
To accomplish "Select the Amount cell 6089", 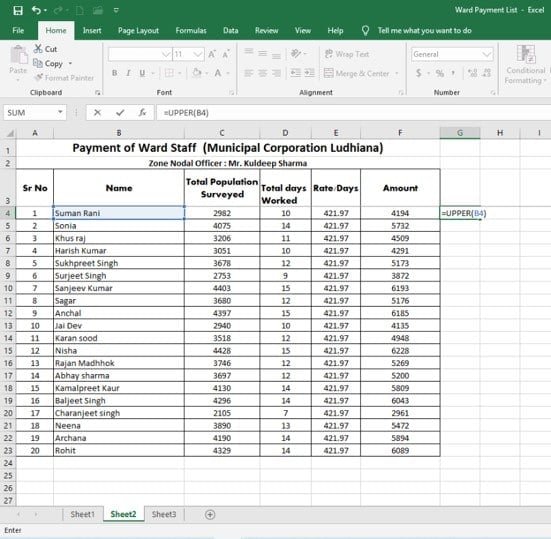I will 400,450.
